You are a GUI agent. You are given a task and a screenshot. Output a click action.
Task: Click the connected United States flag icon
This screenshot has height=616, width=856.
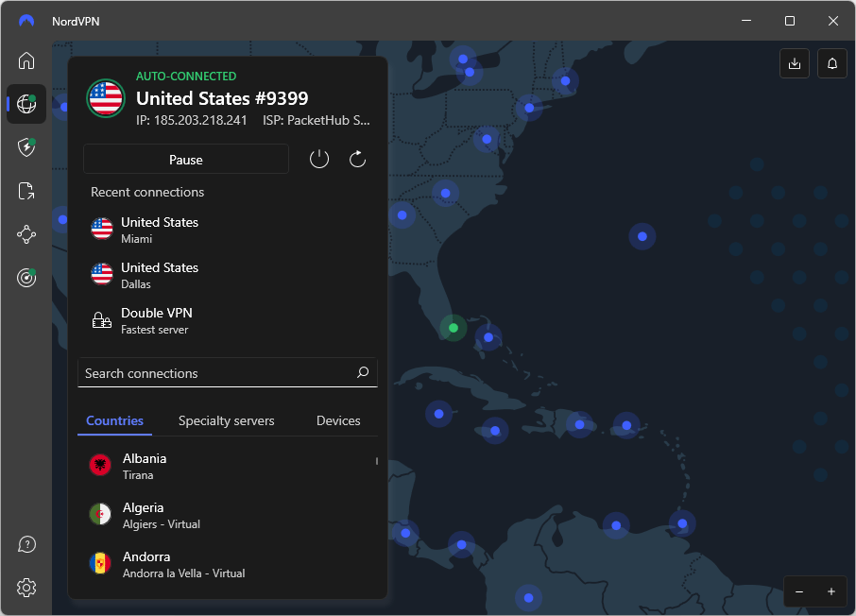[x=106, y=98]
